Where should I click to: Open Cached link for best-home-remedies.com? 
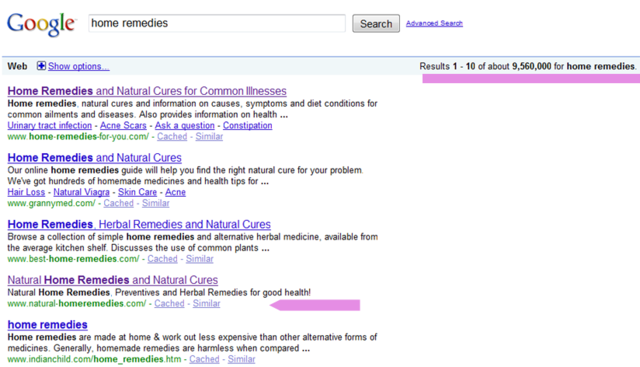(162, 259)
